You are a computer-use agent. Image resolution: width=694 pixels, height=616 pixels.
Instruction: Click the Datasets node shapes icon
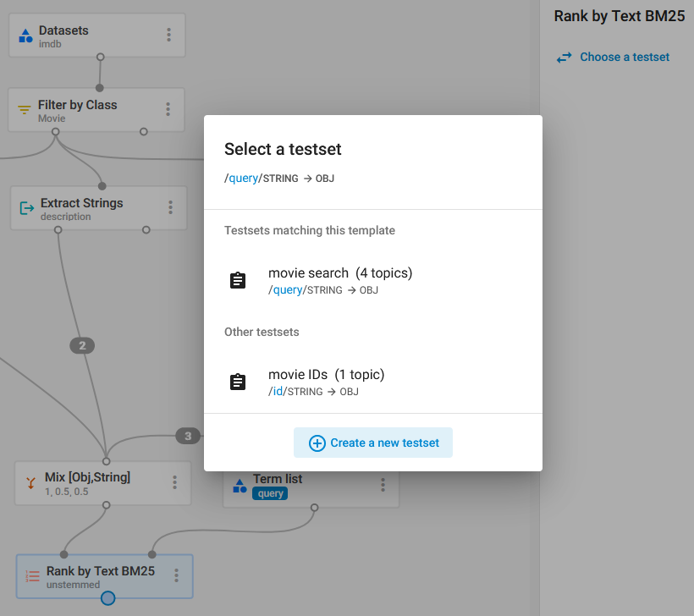click(x=25, y=36)
